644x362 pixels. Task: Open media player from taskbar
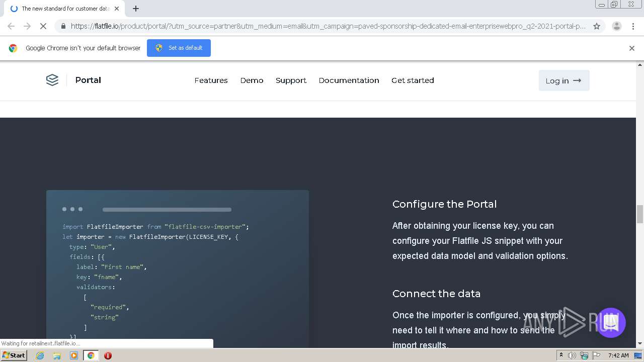[x=74, y=355]
